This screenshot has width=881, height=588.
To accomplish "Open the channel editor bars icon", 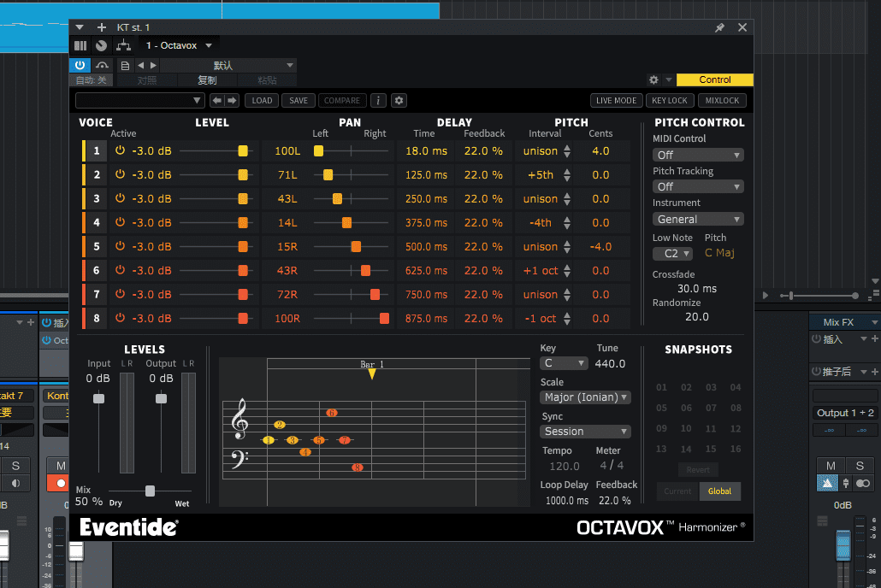I will click(x=80, y=45).
